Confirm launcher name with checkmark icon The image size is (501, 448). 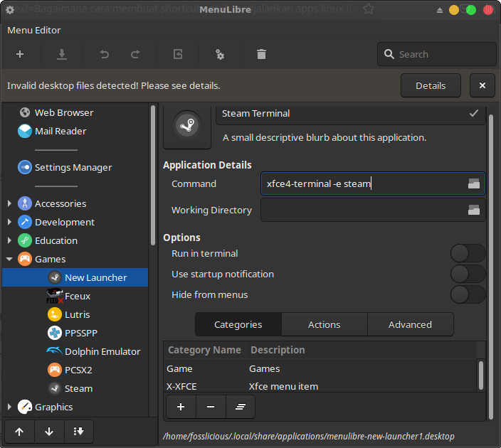(474, 113)
